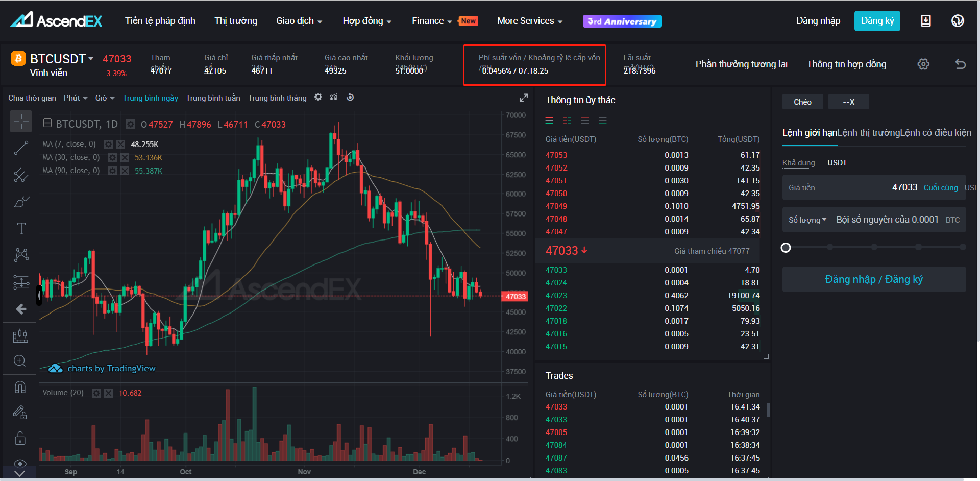Image resolution: width=980 pixels, height=481 pixels.
Task: Open the app download icon in header
Action: pyautogui.click(x=925, y=21)
